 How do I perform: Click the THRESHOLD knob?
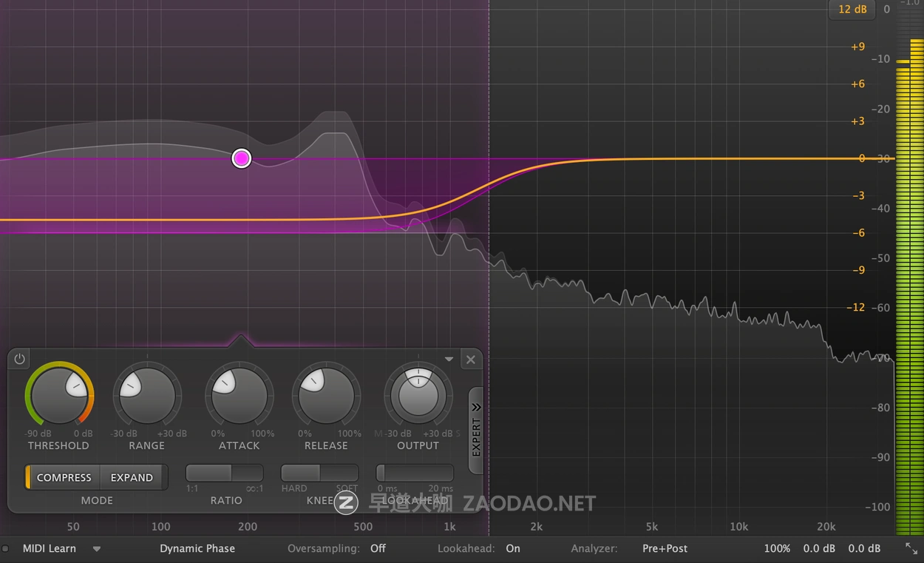(59, 396)
